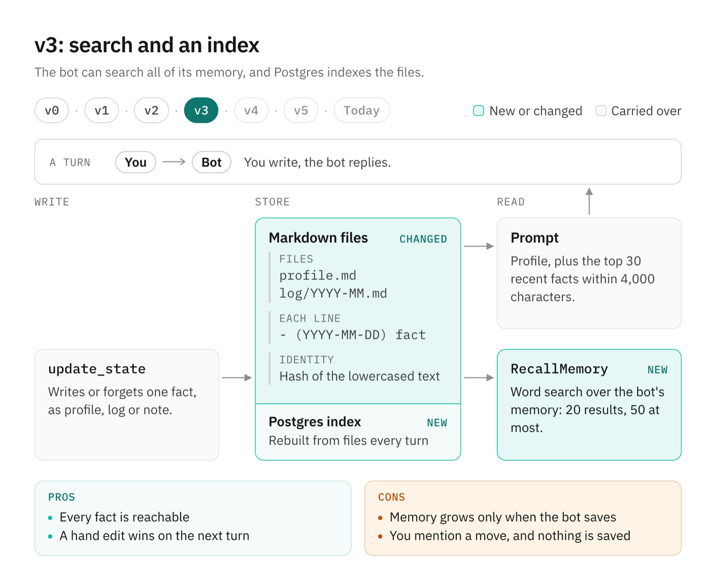
Task: Click the PROS section label
Action: [62, 497]
